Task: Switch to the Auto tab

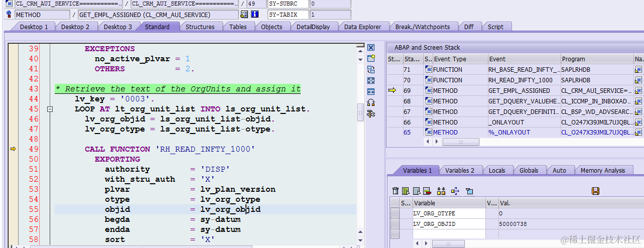Action: tap(559, 171)
